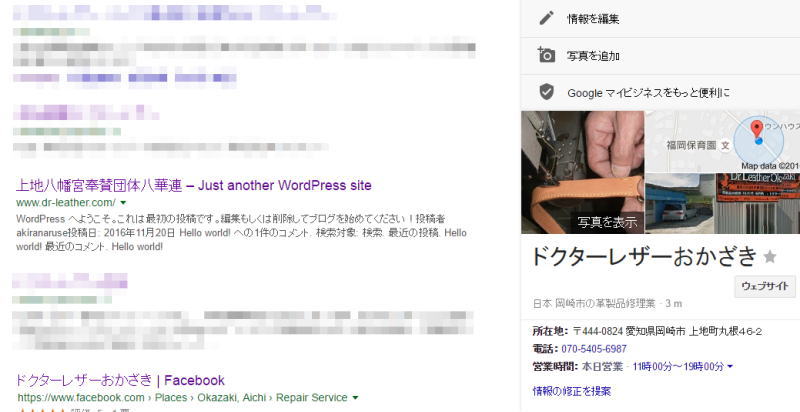Click the star next to ドクターレザーおかざき

[770, 256]
